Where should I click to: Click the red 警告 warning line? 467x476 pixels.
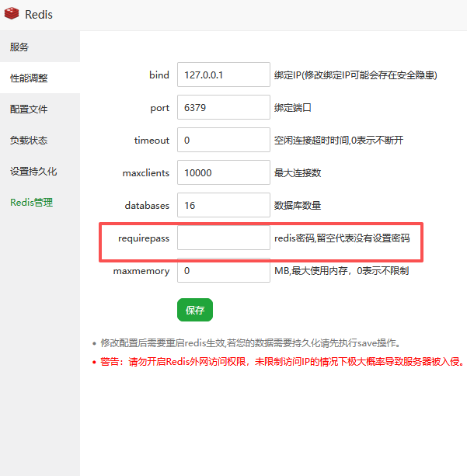pyautogui.click(x=282, y=362)
